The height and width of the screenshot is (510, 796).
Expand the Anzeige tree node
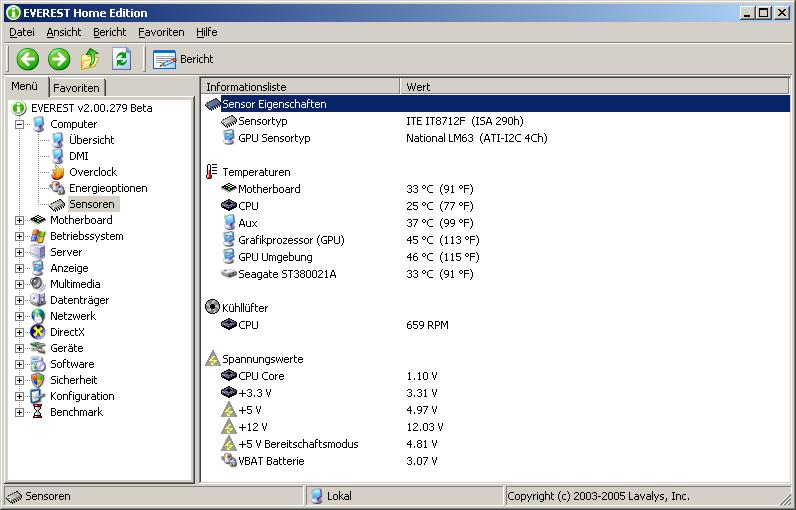pos(19,268)
